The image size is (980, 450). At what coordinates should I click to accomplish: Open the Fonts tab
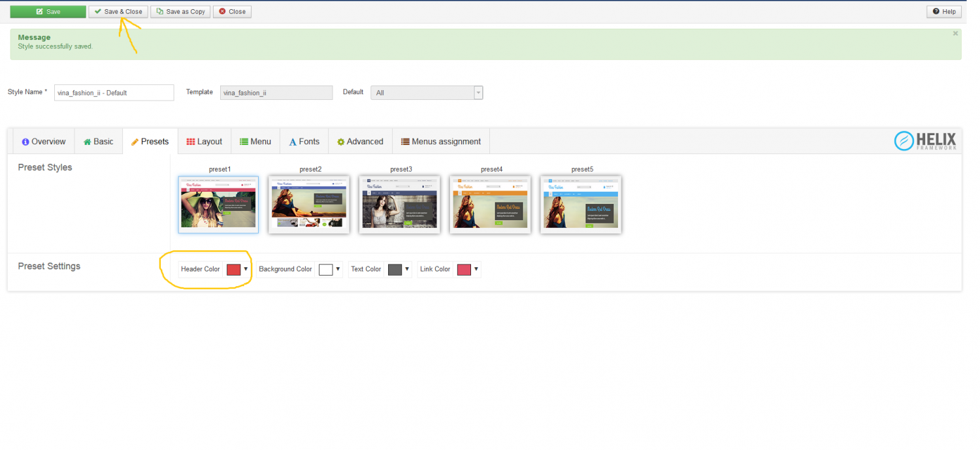304,142
